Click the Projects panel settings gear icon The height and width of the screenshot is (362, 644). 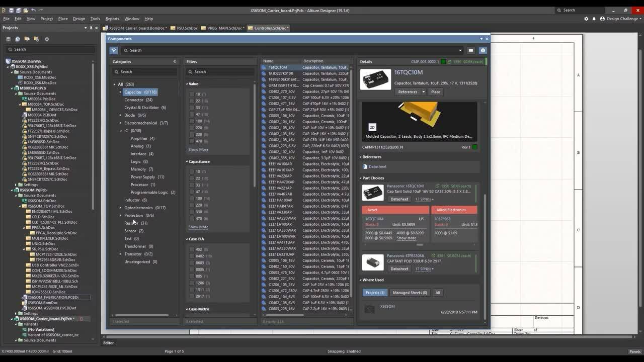(x=47, y=39)
